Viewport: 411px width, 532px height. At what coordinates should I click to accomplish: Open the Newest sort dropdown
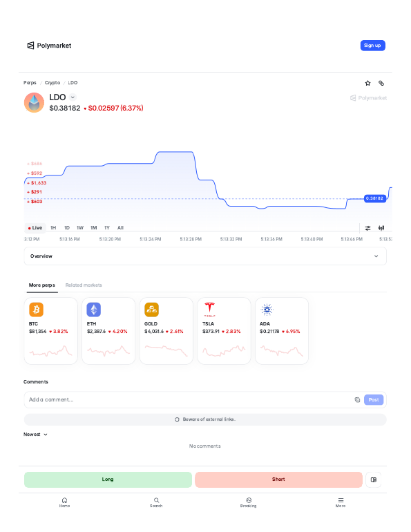[x=35, y=435]
